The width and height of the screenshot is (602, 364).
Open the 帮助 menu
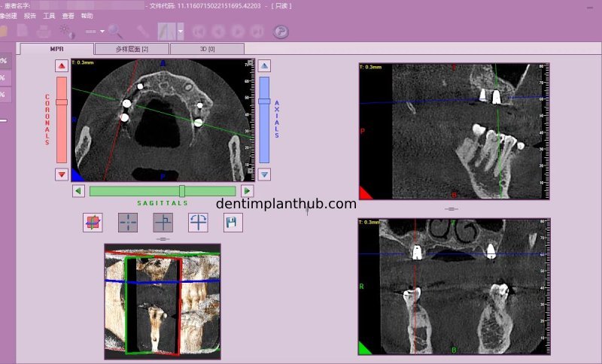(87, 16)
